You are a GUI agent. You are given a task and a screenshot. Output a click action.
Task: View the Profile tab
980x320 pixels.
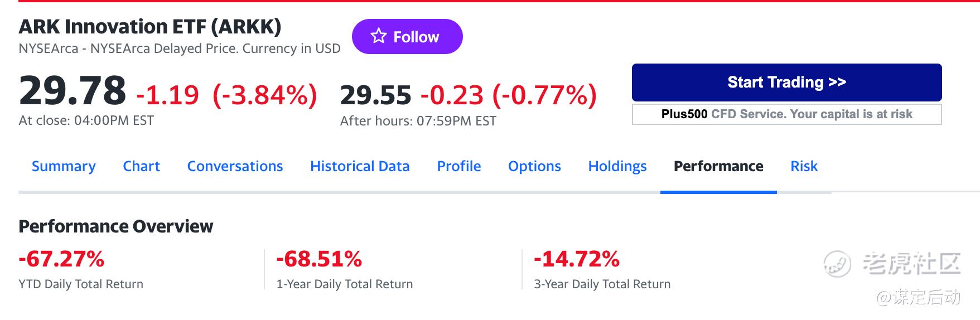pos(458,166)
